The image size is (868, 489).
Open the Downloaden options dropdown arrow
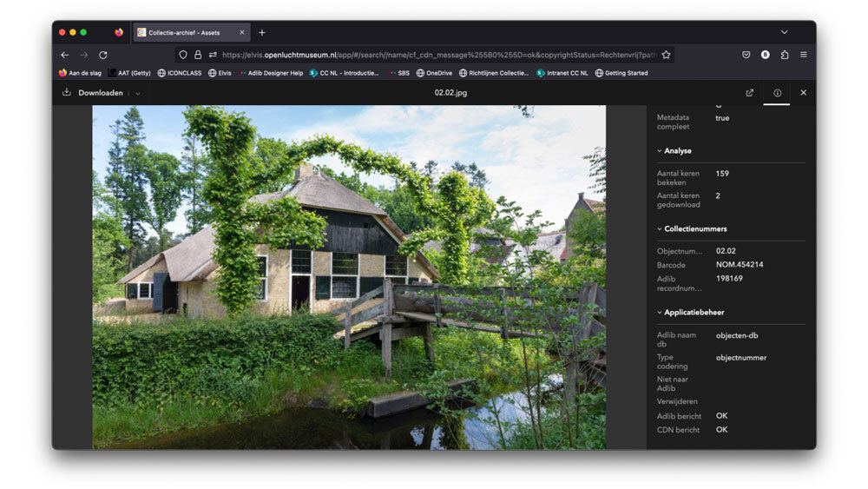tap(138, 94)
